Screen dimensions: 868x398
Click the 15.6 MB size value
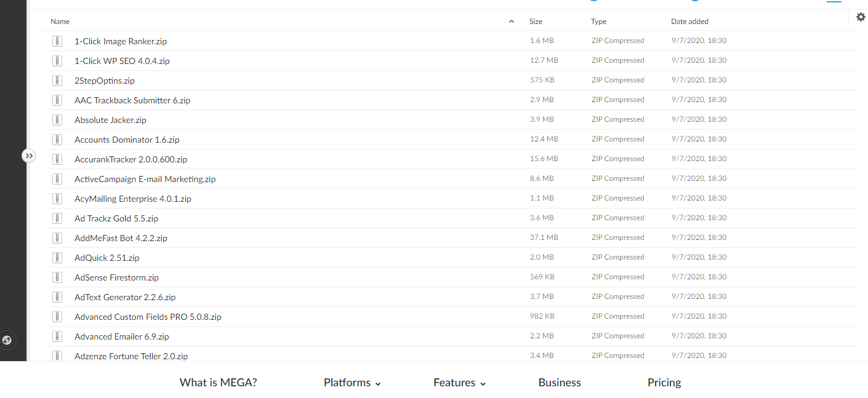544,159
